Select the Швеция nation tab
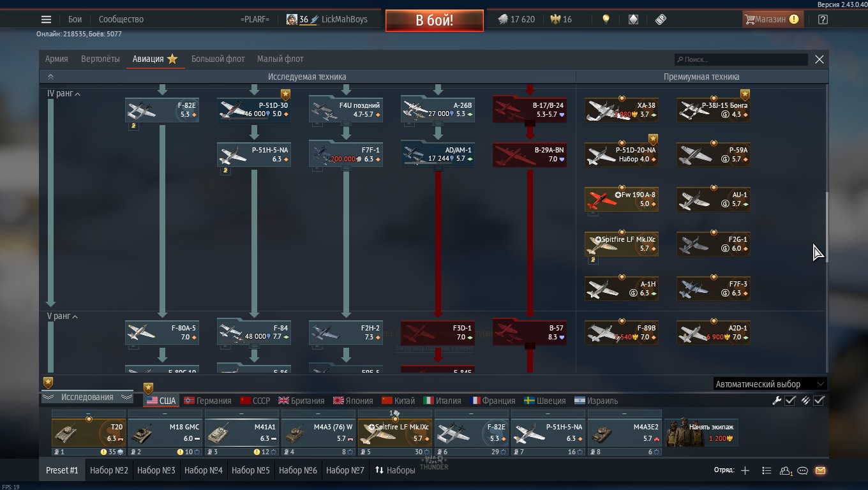The width and height of the screenshot is (868, 490). click(x=544, y=401)
